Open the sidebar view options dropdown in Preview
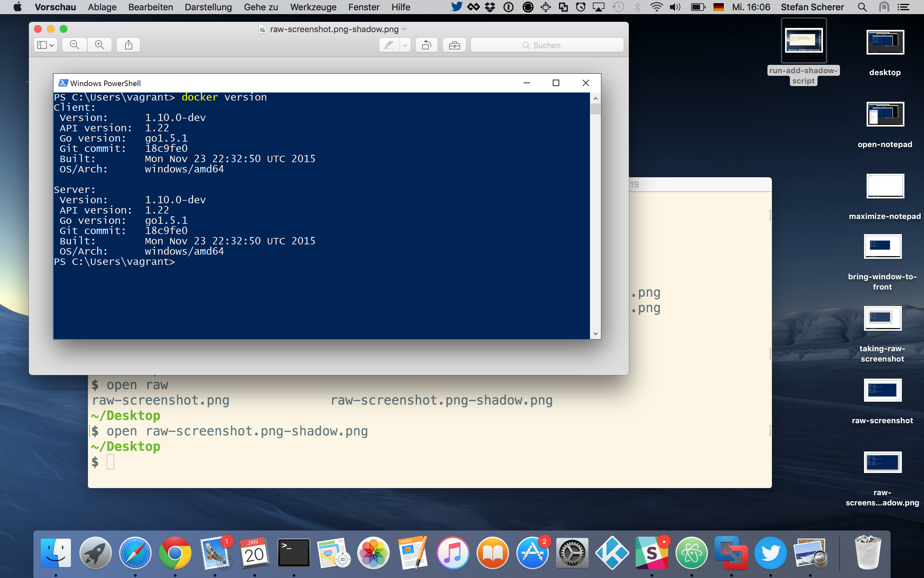This screenshot has height=578, width=924. point(46,45)
